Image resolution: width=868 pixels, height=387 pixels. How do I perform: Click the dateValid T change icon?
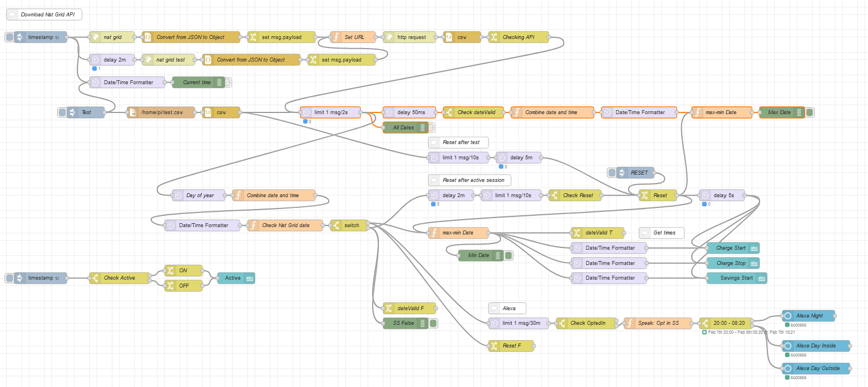(577, 233)
